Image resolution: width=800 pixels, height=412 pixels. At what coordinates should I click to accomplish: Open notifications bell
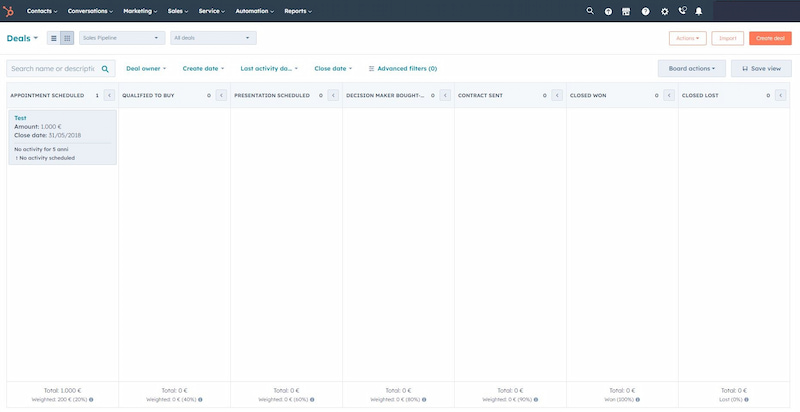698,11
